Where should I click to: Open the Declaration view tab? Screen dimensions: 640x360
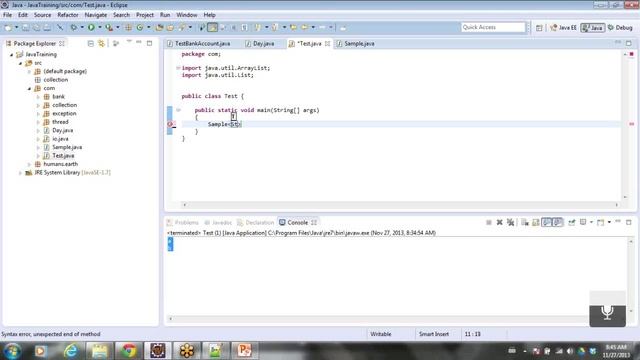pos(256,222)
